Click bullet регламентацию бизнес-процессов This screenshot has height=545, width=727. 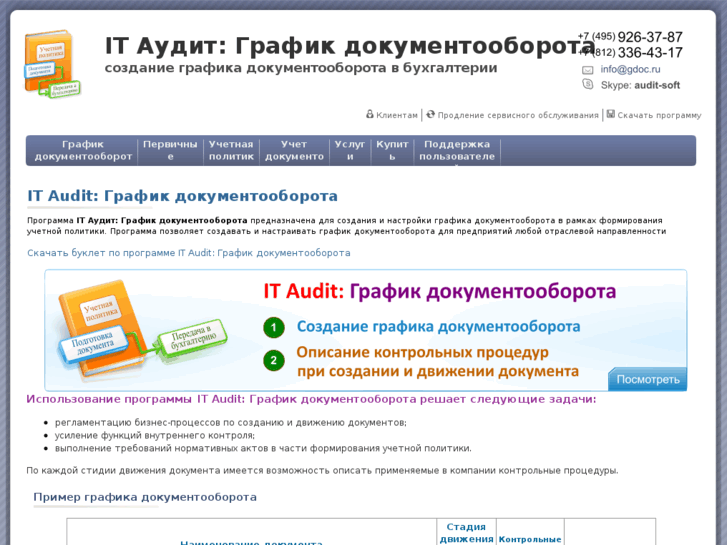point(230,423)
